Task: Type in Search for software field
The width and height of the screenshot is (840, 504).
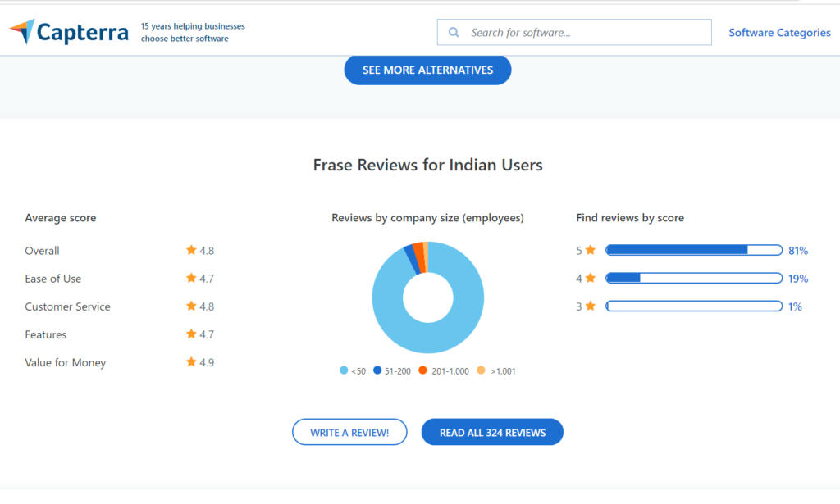Action: click(x=587, y=33)
